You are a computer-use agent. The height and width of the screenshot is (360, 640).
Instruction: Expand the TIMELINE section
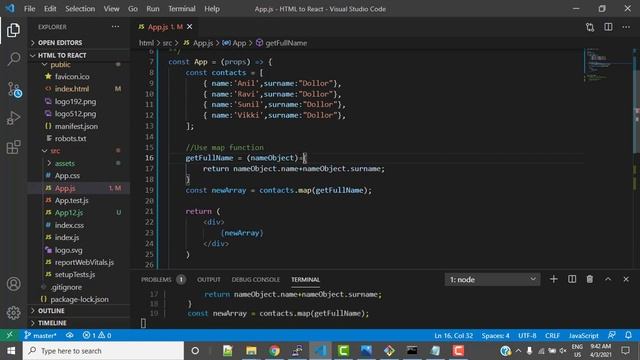pos(79,323)
